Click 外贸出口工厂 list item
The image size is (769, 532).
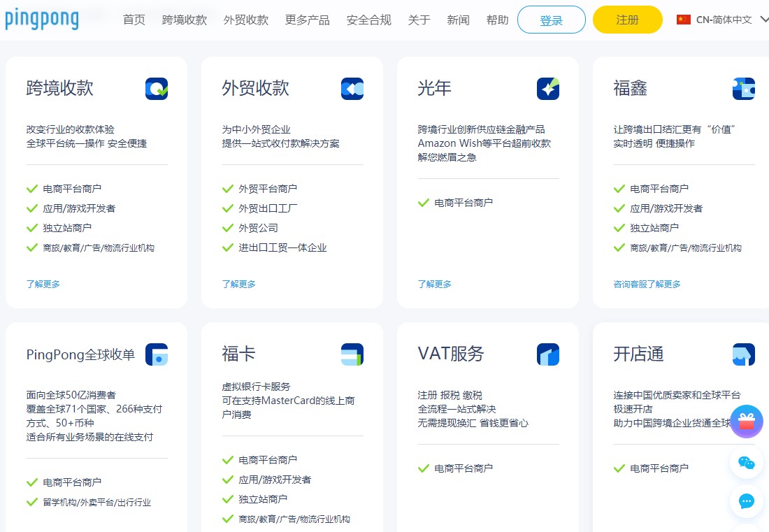pyautogui.click(x=268, y=208)
